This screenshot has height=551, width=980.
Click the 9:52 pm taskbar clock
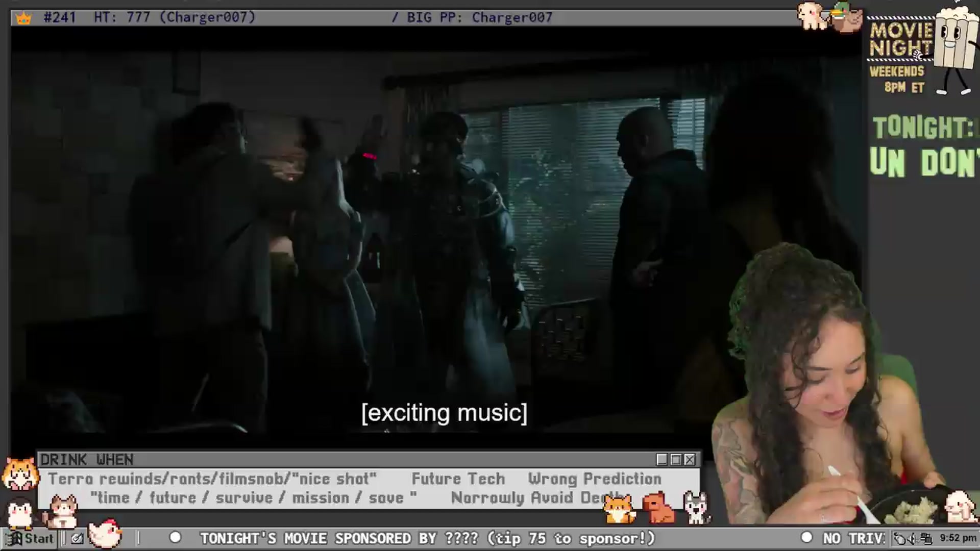(x=958, y=538)
